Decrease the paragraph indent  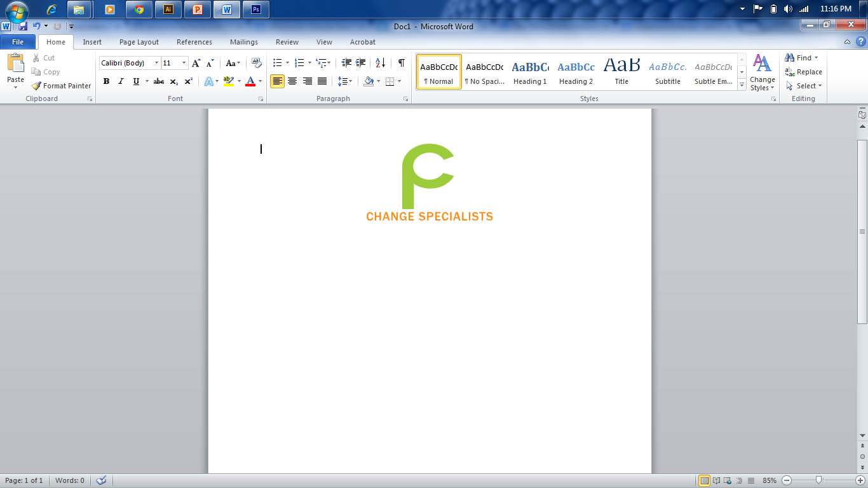pyautogui.click(x=346, y=63)
